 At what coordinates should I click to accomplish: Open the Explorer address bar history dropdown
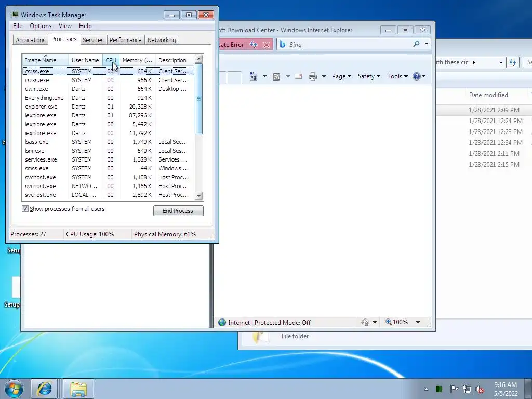tap(501, 62)
